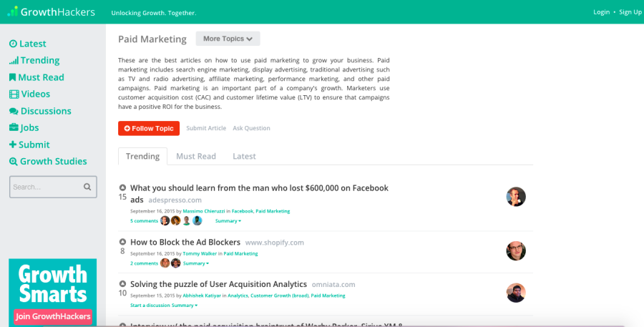
Task: Expand Summary under the Ad Blockers article
Action: [x=196, y=263]
